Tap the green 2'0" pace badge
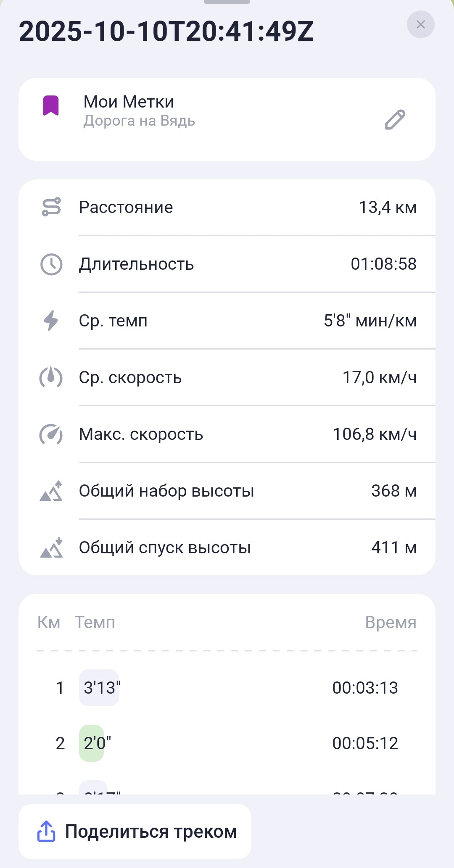 [92, 743]
